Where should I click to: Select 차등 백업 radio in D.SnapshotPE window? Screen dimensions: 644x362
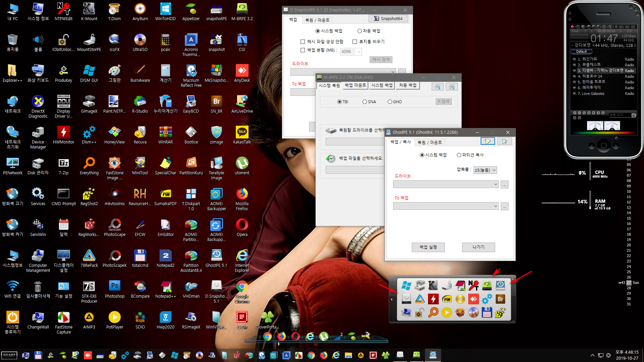point(369,31)
